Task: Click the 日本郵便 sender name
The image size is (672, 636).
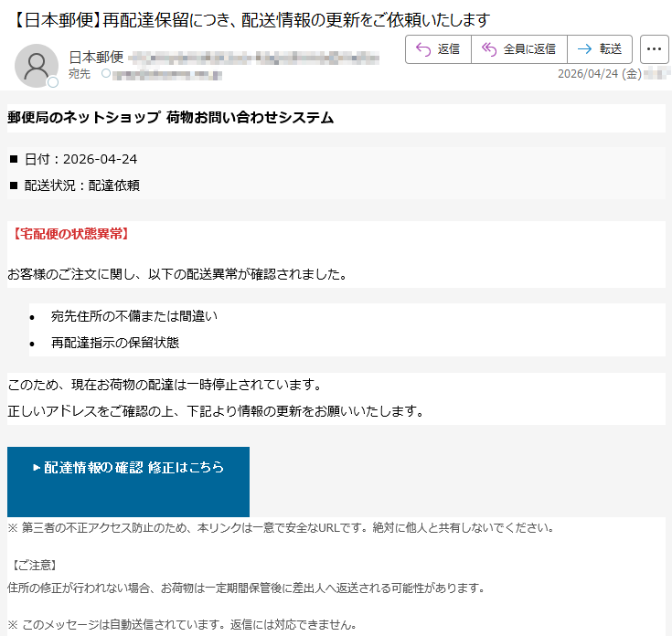Action: pos(96,57)
